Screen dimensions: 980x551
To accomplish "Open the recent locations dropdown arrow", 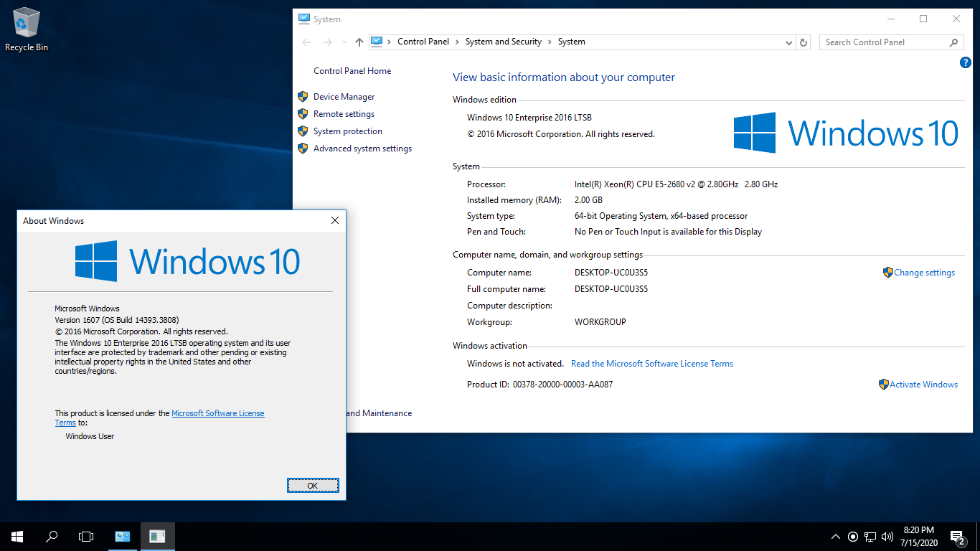I will click(x=345, y=42).
